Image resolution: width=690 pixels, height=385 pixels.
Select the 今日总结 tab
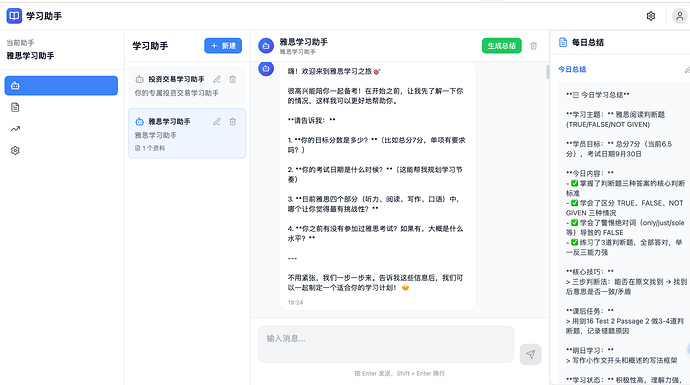572,69
